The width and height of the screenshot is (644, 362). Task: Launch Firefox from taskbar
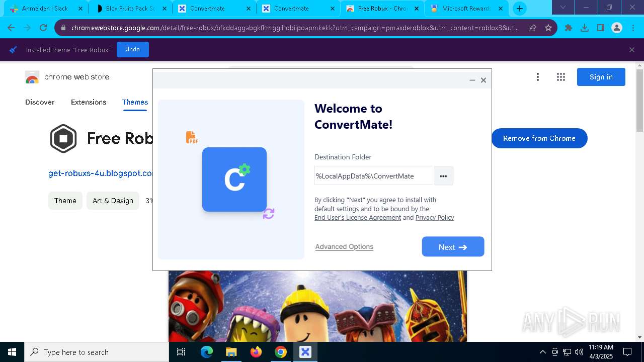pyautogui.click(x=256, y=352)
